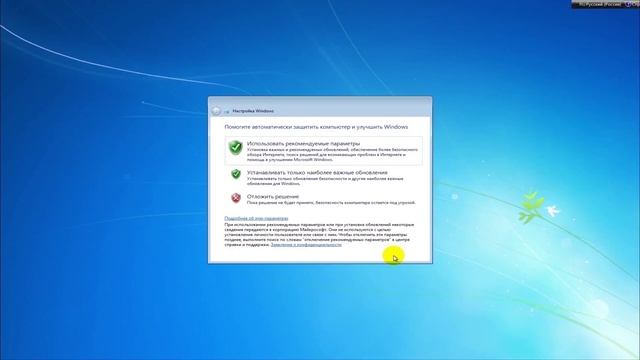Select the large green shield recommended settings icon

236,147
